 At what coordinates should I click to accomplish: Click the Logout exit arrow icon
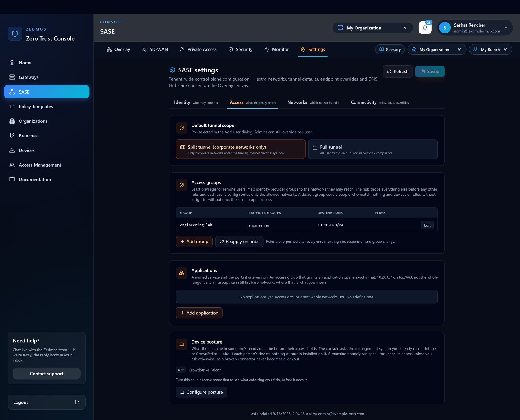pos(77,402)
